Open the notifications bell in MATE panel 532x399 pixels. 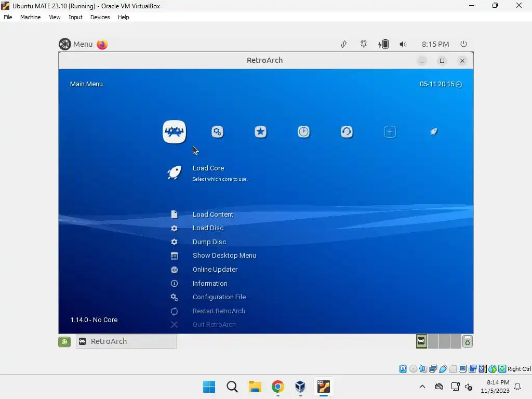click(364, 44)
